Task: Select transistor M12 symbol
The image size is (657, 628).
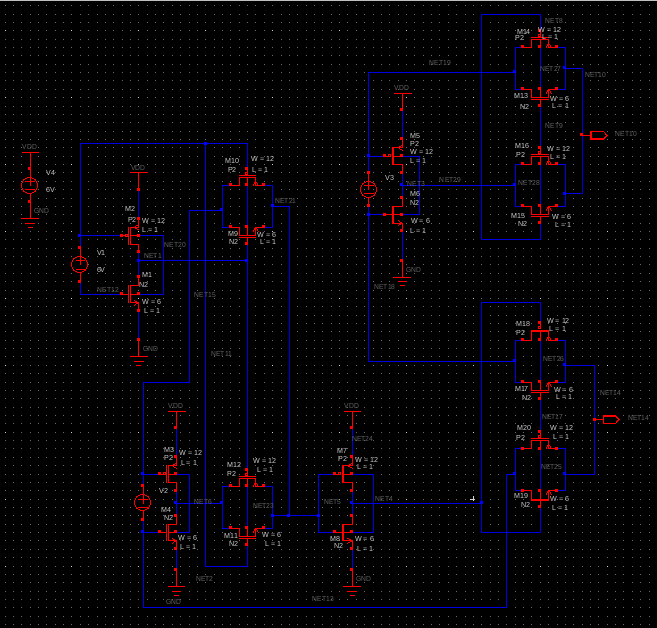Action: pos(247,479)
